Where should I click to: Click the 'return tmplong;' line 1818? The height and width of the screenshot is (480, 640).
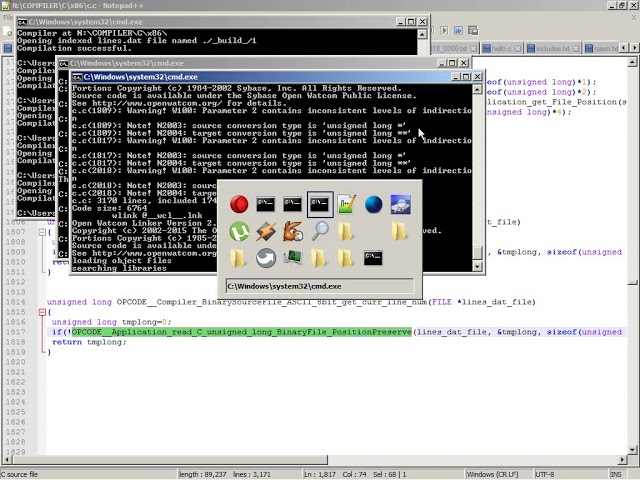coord(89,342)
